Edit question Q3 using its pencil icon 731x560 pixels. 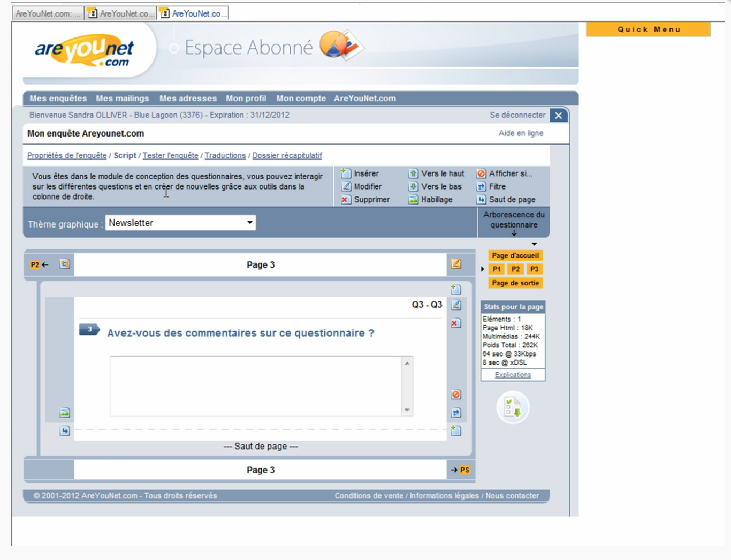tap(456, 306)
